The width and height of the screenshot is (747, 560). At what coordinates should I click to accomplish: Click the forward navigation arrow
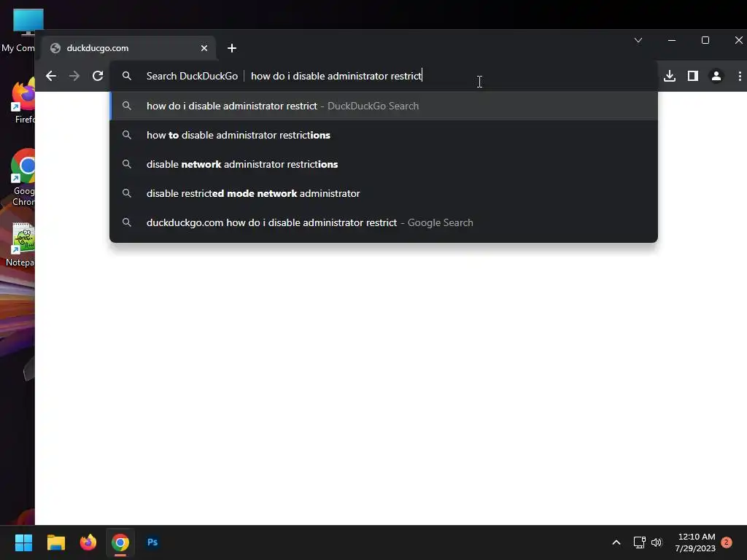tap(74, 76)
